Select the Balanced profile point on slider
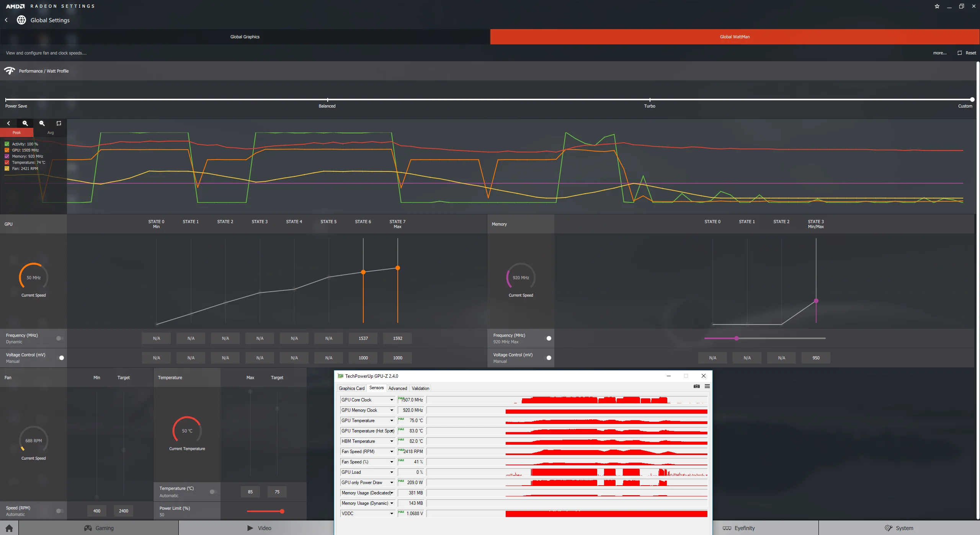The width and height of the screenshot is (980, 535). (x=328, y=99)
